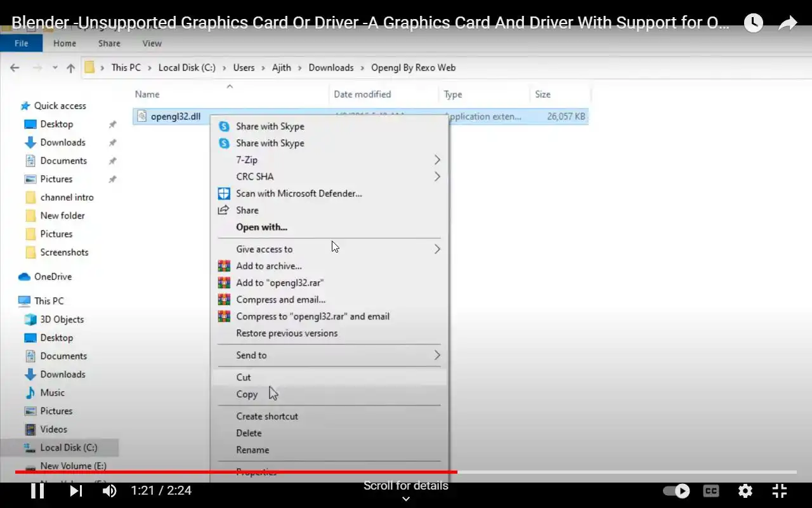Screen dimensions: 812x508
Task: Open pinned Desktop under Quick access
Action: pyautogui.click(x=56, y=124)
